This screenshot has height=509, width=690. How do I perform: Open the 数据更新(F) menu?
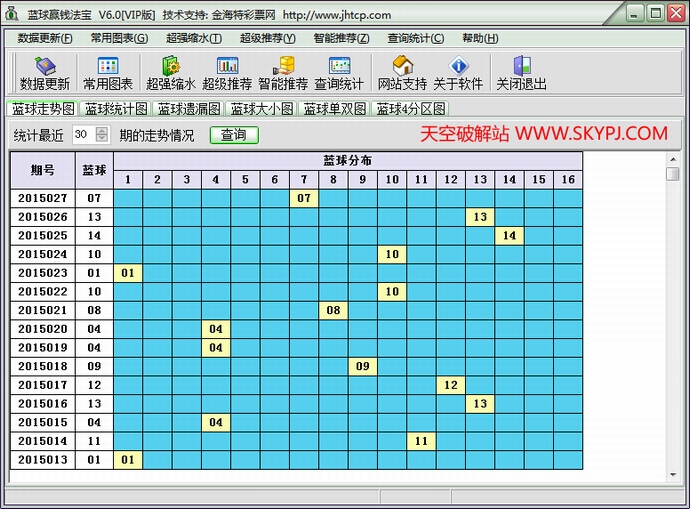click(x=45, y=38)
